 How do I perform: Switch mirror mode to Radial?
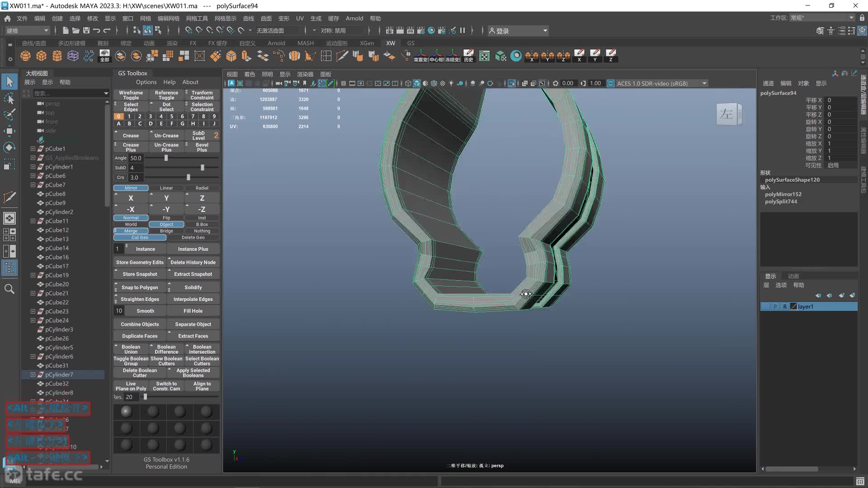click(x=202, y=188)
